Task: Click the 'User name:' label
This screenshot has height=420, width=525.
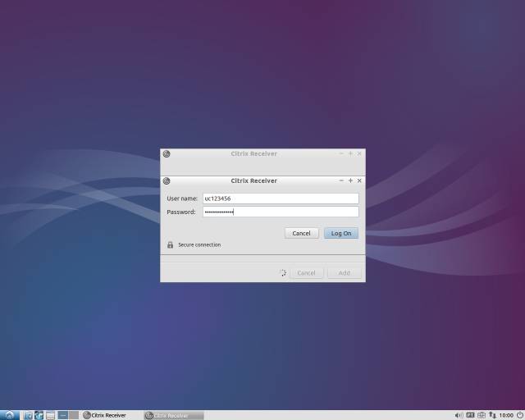Action: point(182,199)
